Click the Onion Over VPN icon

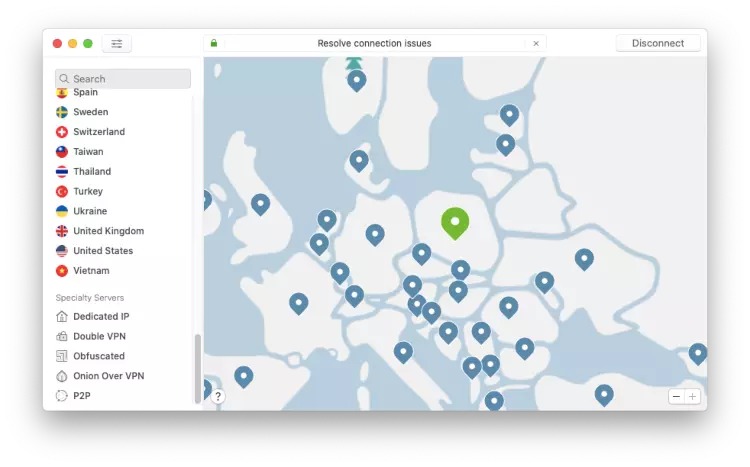(62, 376)
